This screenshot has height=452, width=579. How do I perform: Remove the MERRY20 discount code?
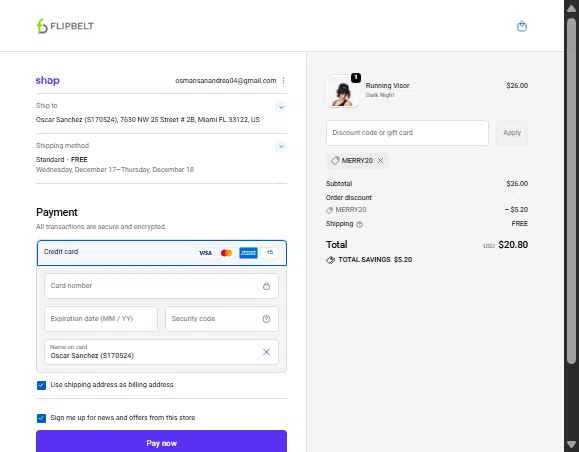[380, 161]
